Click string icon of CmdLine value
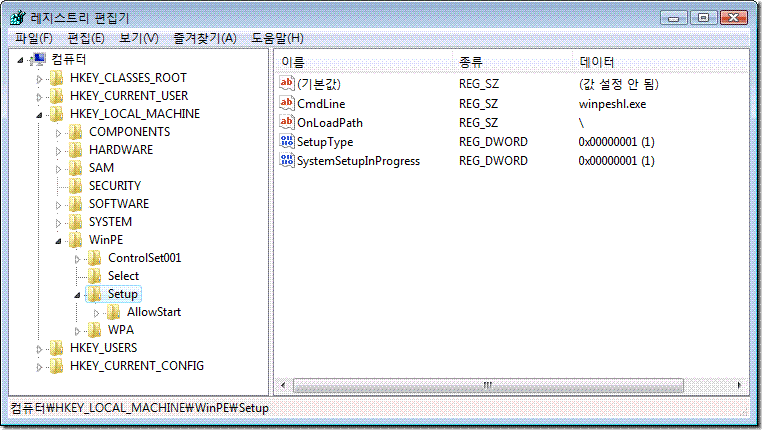762x430 pixels. click(x=287, y=103)
